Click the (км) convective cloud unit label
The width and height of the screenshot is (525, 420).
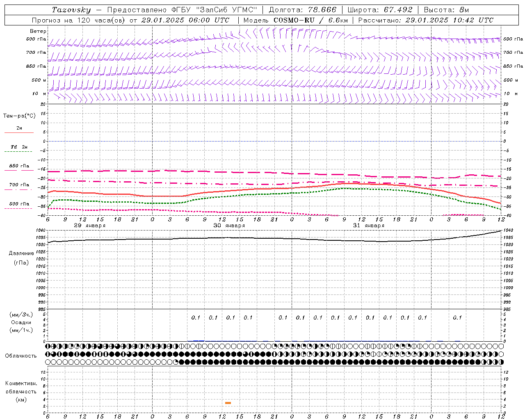pyautogui.click(x=21, y=399)
